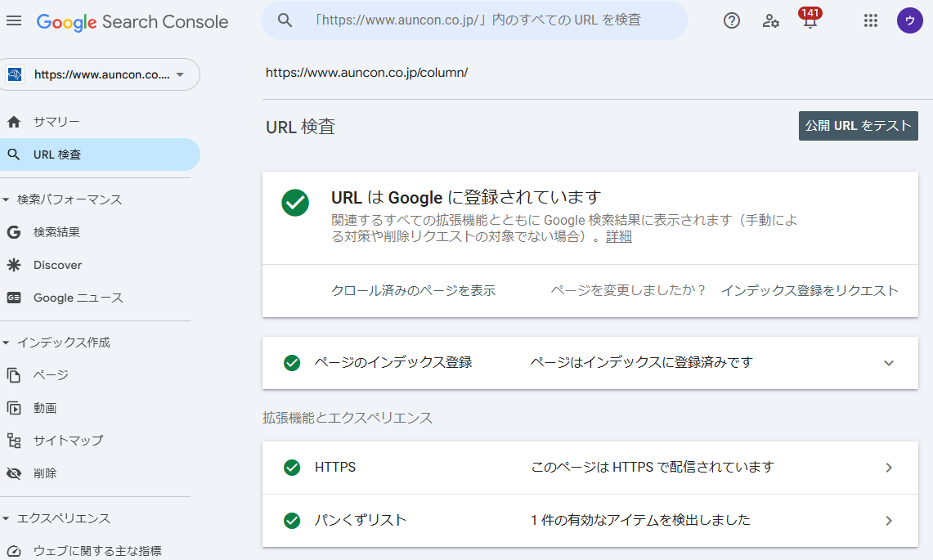Screen dimensions: 933x560
Task: Click the sitemap icon beside サイトマップ
Action: pyautogui.click(x=14, y=441)
